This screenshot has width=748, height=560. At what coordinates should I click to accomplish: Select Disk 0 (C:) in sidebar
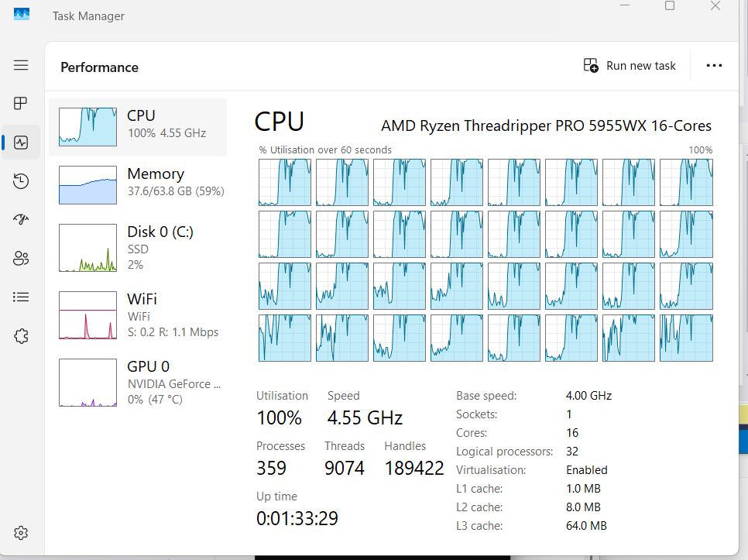pyautogui.click(x=139, y=248)
